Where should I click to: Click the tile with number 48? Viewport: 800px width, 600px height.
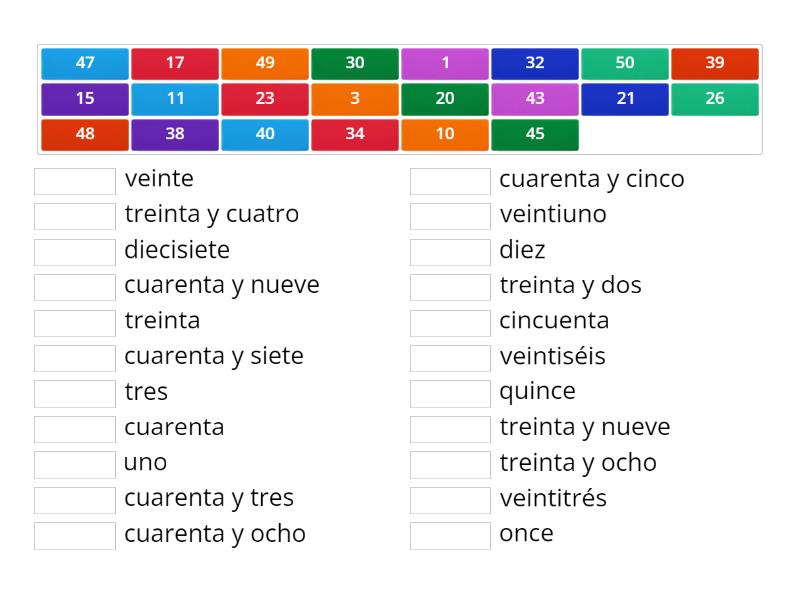pyautogui.click(x=84, y=134)
